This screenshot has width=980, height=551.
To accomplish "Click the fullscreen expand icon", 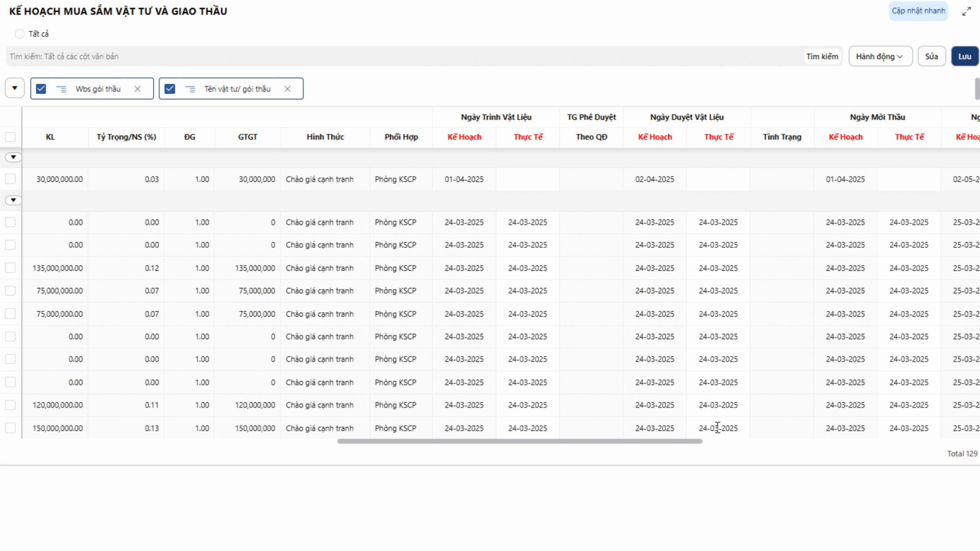I will tap(966, 11).
